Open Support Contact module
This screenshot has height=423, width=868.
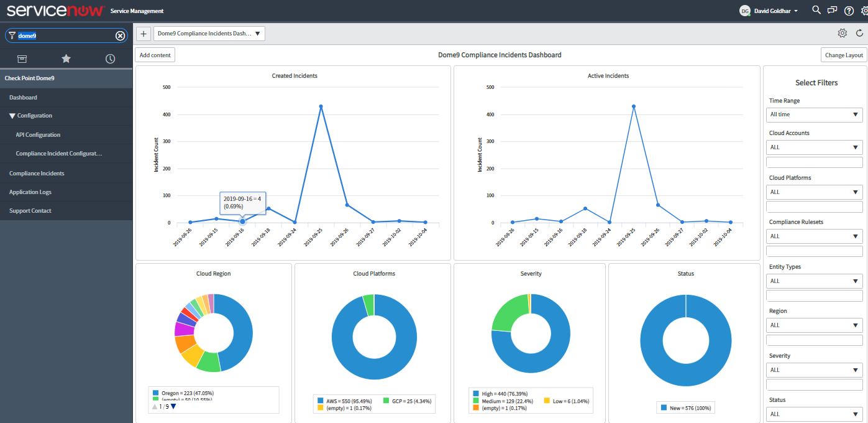66,211
